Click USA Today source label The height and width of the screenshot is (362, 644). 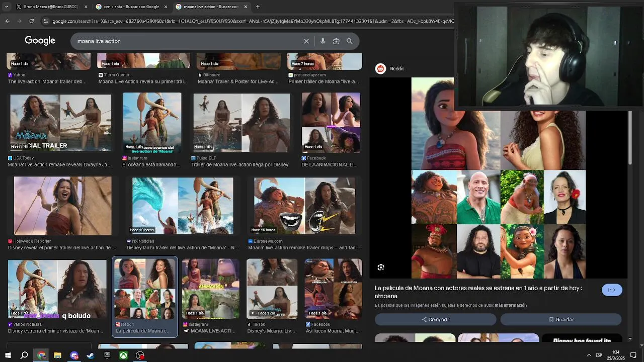[24, 158]
